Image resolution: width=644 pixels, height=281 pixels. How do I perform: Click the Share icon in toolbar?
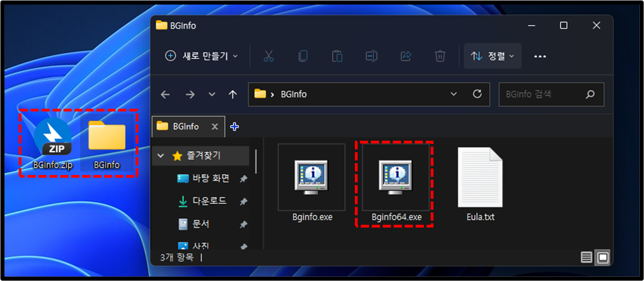(x=406, y=56)
